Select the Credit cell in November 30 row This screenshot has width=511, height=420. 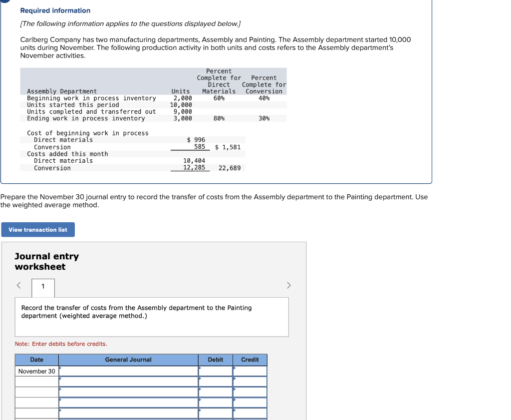click(x=250, y=371)
